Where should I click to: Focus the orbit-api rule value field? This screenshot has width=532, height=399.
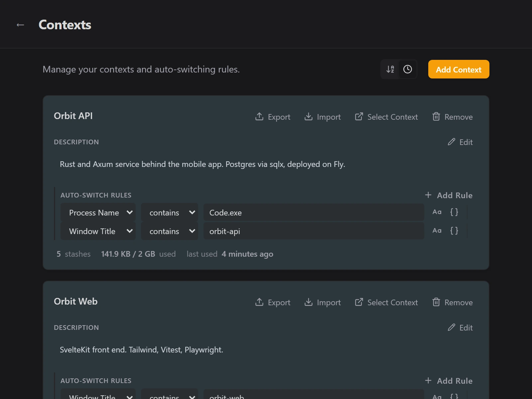click(x=314, y=231)
